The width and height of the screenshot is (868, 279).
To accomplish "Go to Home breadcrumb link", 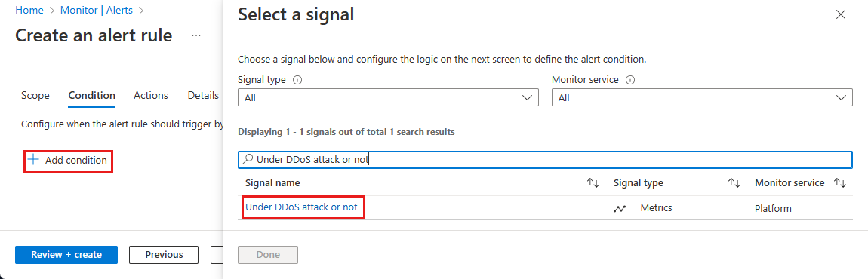I will point(29,10).
